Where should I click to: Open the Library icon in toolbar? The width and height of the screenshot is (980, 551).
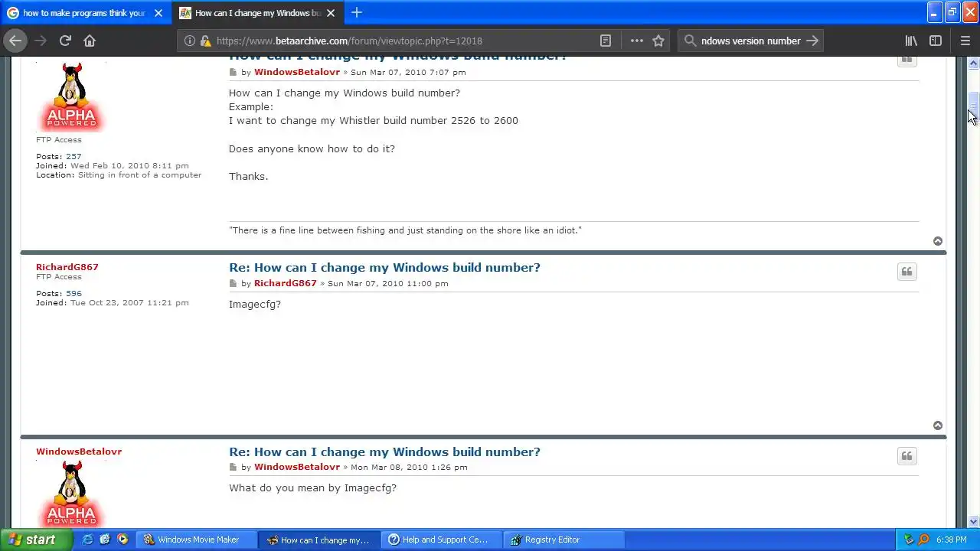(x=911, y=41)
